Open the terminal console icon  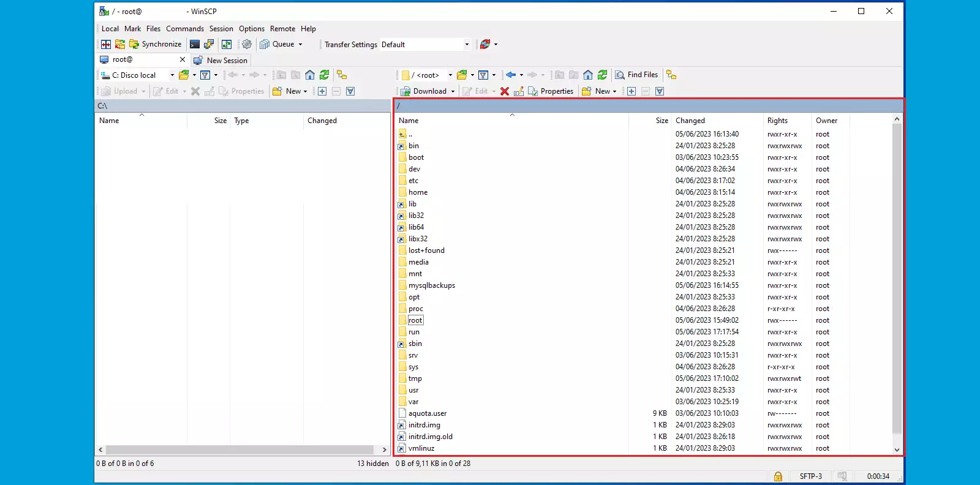coord(195,44)
